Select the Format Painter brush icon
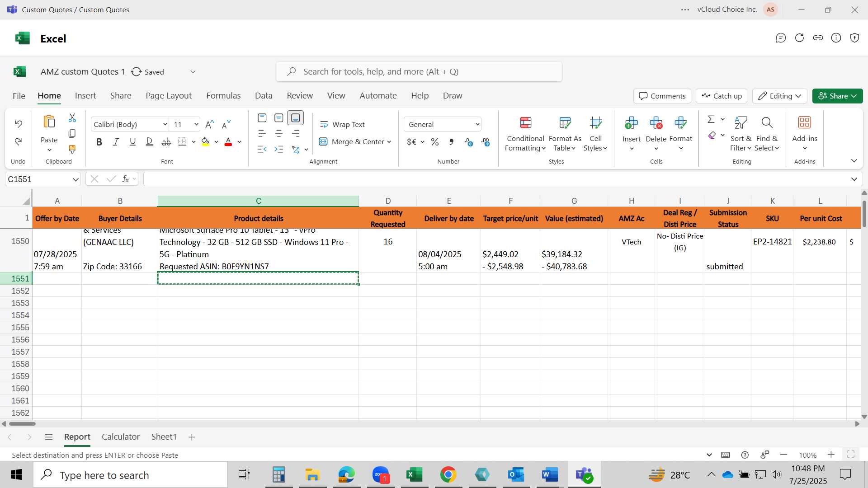The height and width of the screenshot is (488, 868). (x=72, y=149)
